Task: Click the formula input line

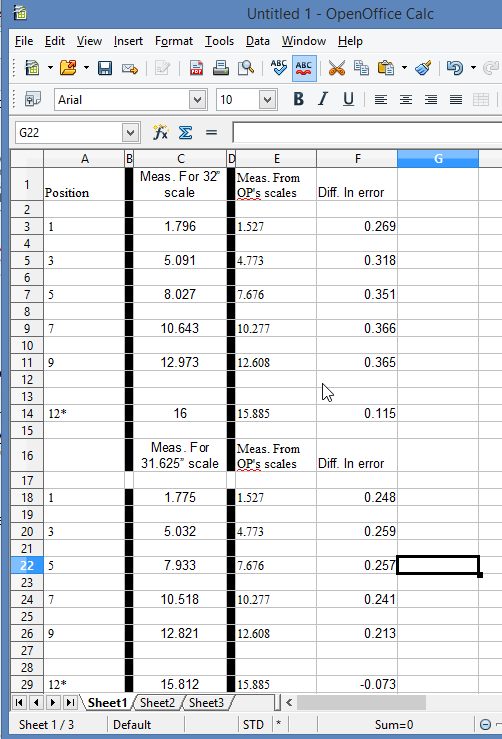Action: tap(367, 133)
